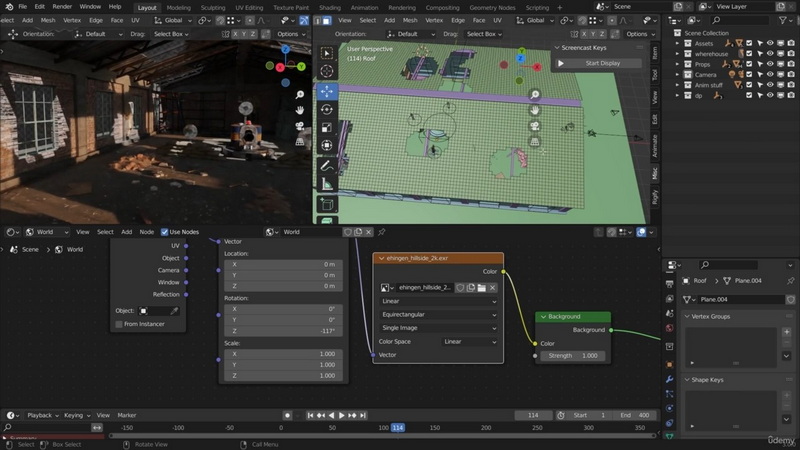The image size is (800, 450).
Task: Switch to Geometry Nodes workspace tab
Action: tap(492, 8)
